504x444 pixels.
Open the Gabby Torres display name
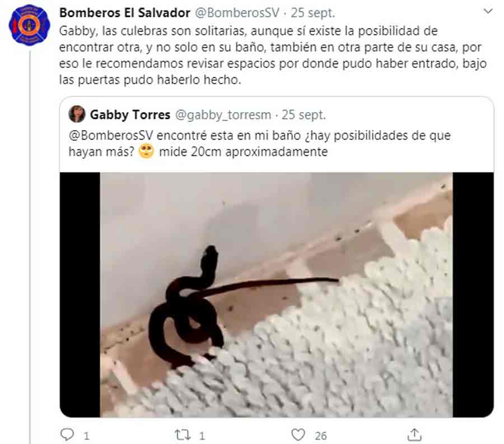tap(130, 114)
